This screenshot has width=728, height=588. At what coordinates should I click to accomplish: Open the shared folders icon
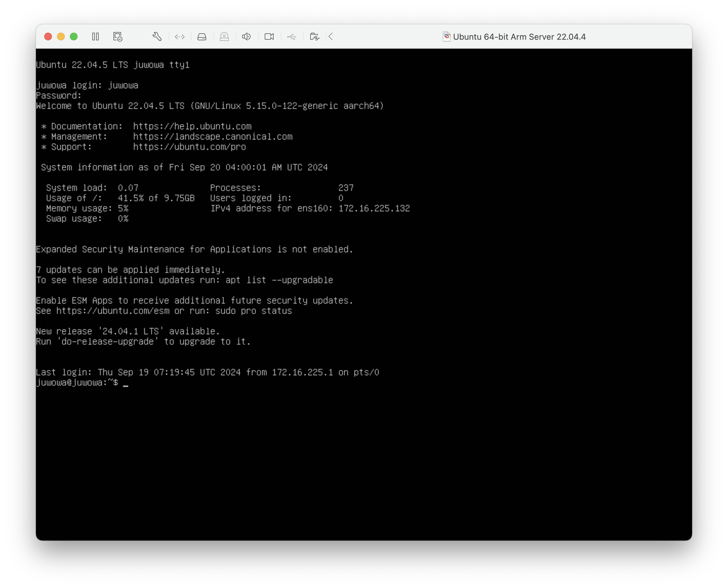coord(315,37)
